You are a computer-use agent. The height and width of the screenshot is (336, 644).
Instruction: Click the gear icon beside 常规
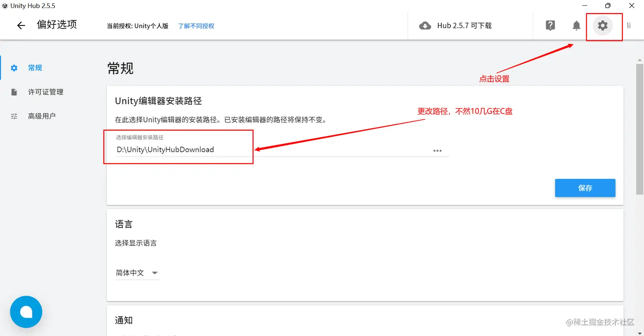14,68
